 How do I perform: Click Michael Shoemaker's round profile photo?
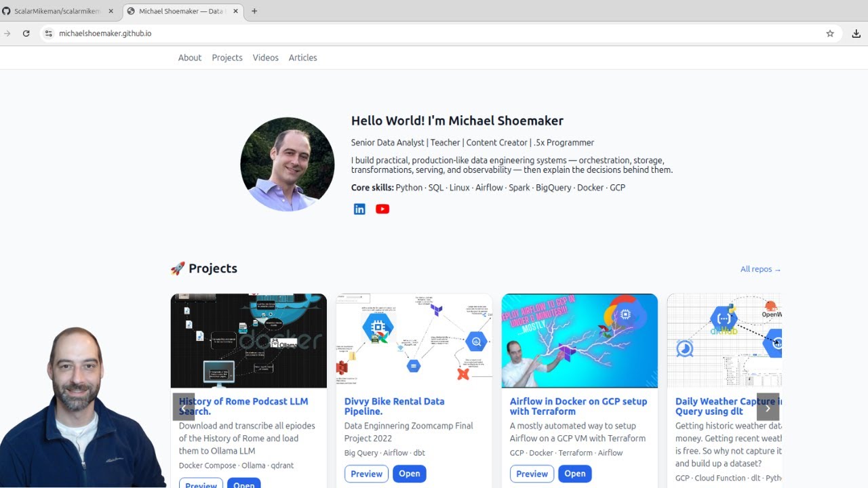tap(288, 164)
